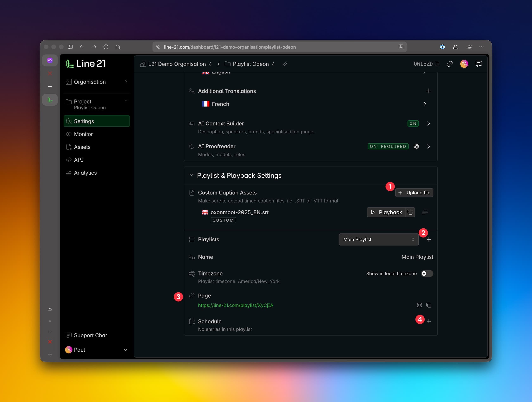Open the playlist page link
532x402 pixels.
235,305
